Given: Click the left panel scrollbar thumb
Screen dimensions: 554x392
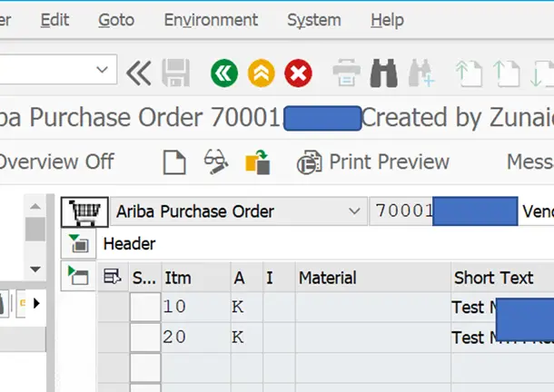Looking at the screenshot, I should (35, 230).
